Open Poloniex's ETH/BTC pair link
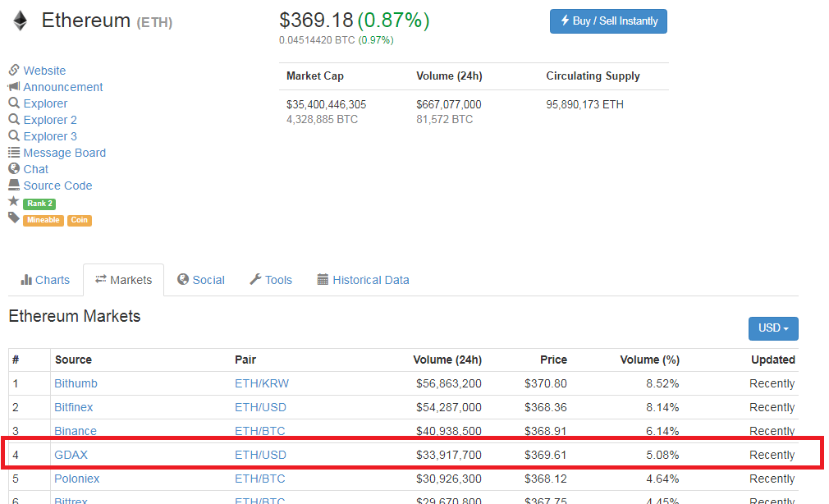This screenshot has height=504, width=829. 259,479
